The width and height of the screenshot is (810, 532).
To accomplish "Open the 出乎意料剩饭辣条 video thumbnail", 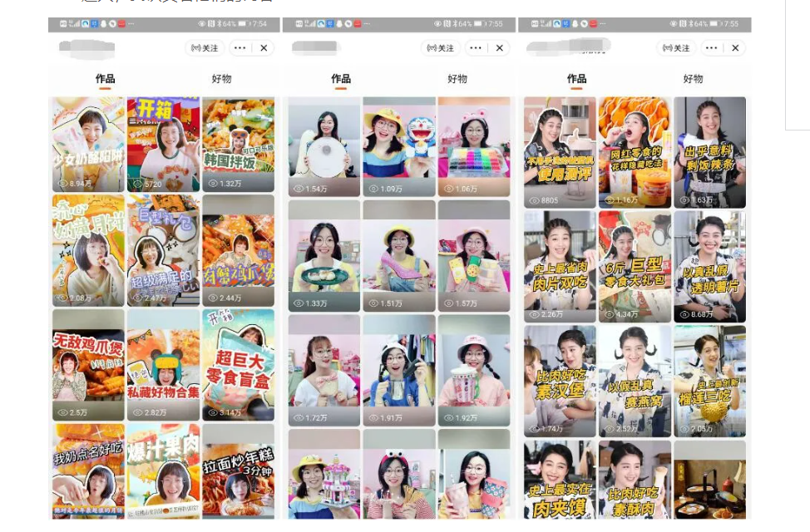I will pyautogui.click(x=709, y=152).
